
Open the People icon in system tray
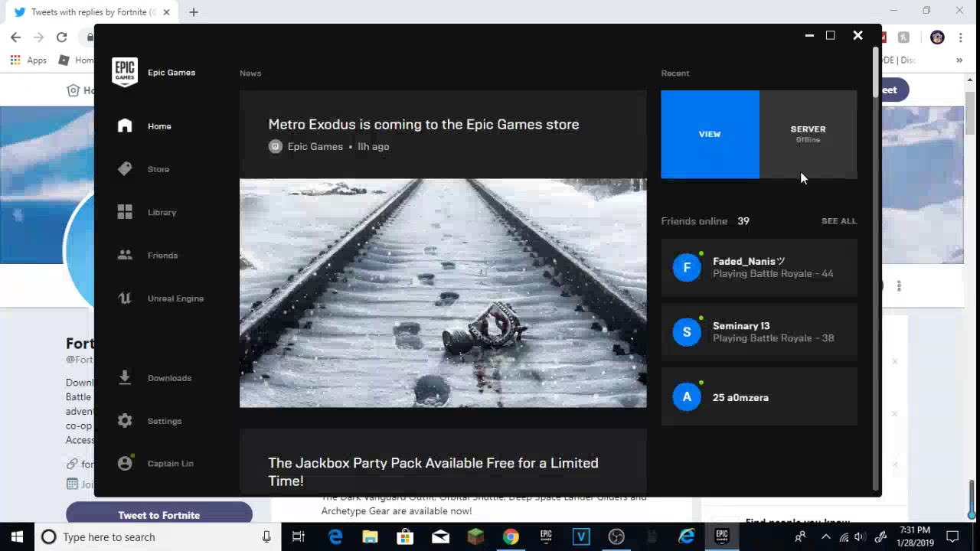(x=800, y=537)
